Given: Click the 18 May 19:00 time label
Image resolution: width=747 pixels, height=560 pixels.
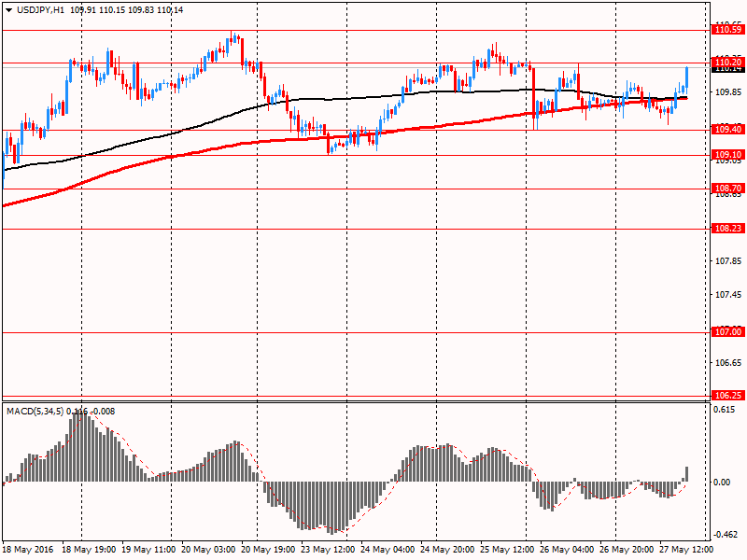Looking at the screenshot, I should point(89,550).
